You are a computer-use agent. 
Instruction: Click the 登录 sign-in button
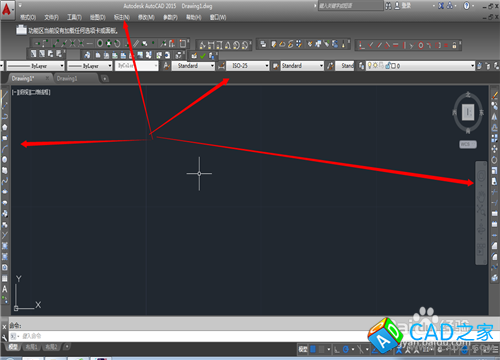[x=403, y=6]
